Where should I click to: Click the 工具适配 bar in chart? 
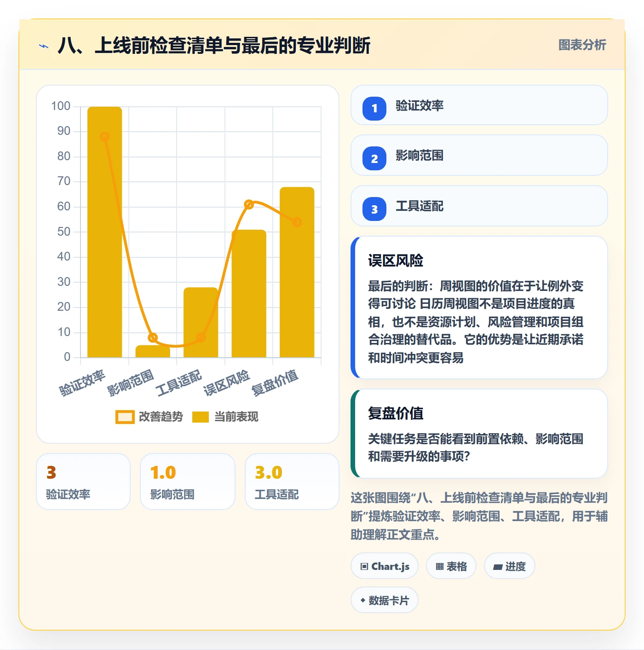tap(201, 322)
